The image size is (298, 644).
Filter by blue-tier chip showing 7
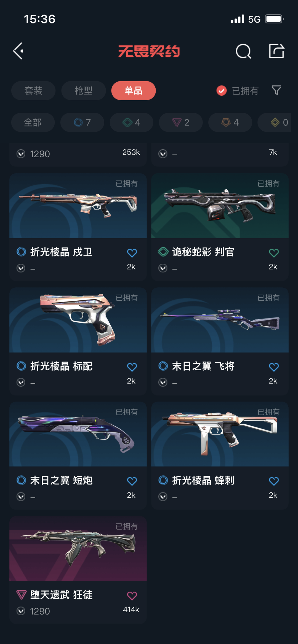82,122
